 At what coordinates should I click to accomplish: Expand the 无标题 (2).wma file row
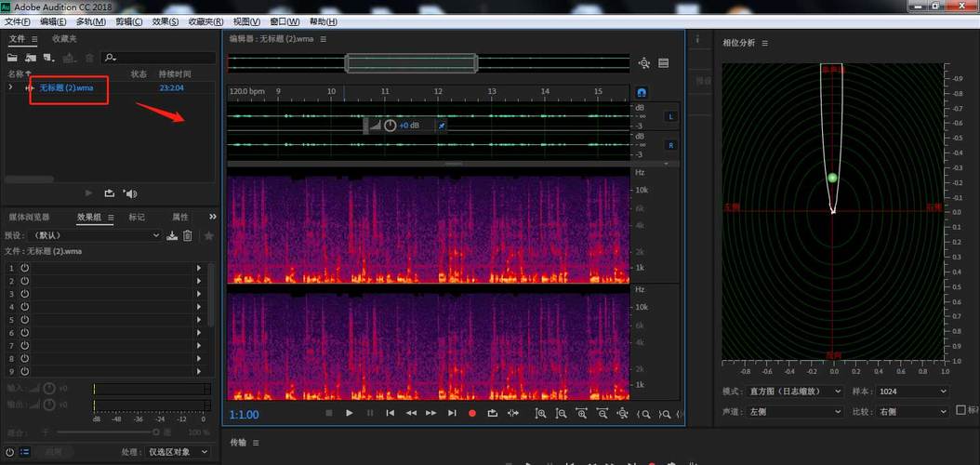[x=10, y=87]
